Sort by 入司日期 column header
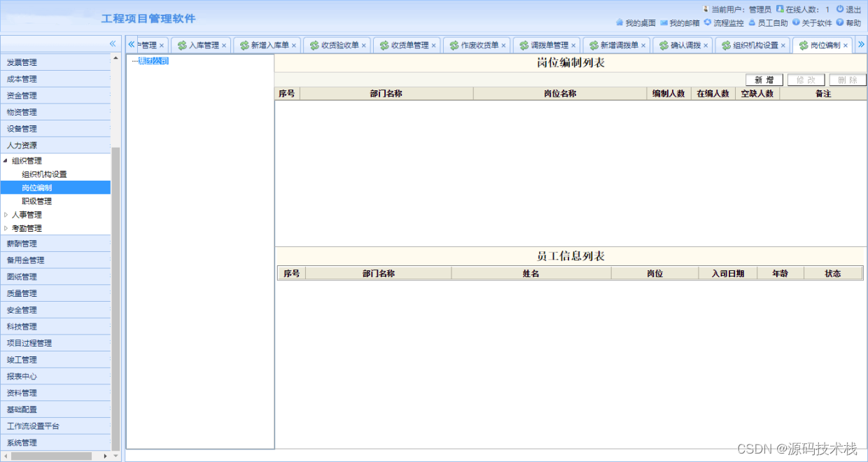 coord(728,274)
